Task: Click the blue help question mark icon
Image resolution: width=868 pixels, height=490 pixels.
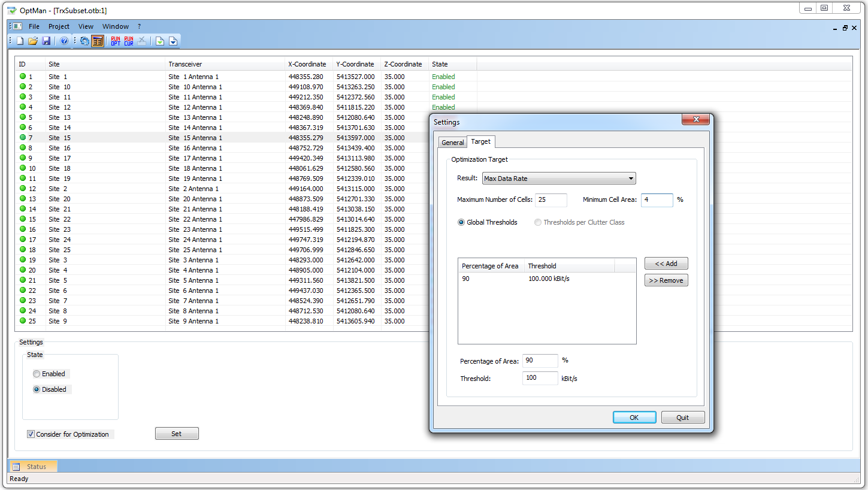Action: (x=64, y=41)
